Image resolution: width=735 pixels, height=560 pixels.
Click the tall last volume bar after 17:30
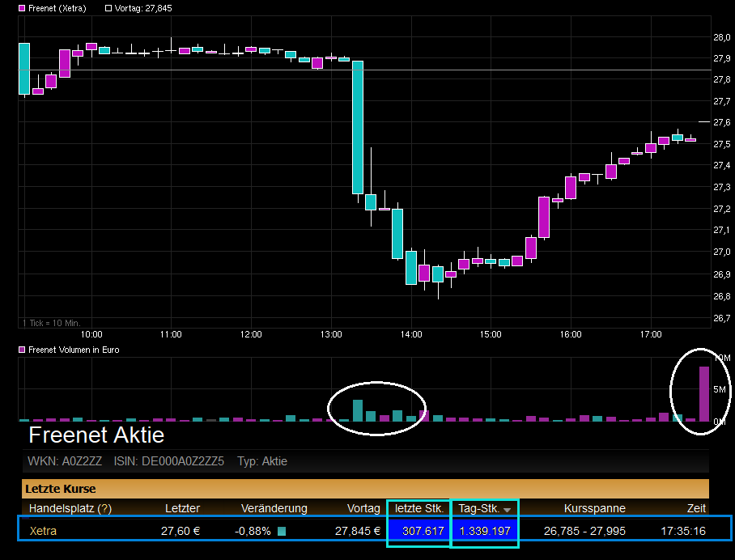(704, 394)
